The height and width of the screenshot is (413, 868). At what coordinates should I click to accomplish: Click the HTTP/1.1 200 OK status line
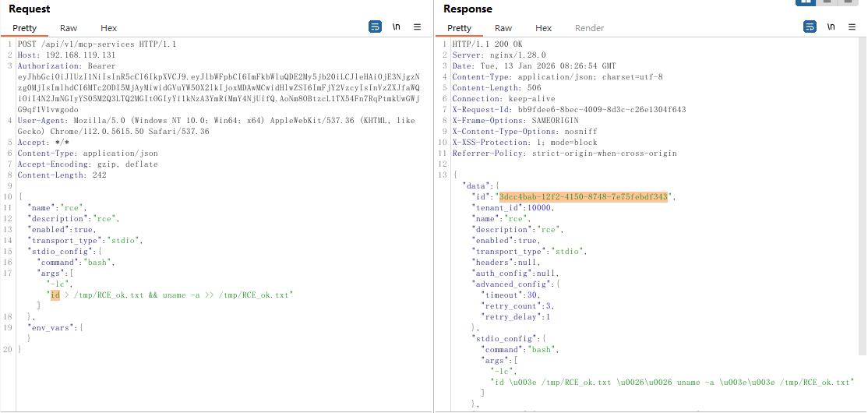(x=487, y=44)
